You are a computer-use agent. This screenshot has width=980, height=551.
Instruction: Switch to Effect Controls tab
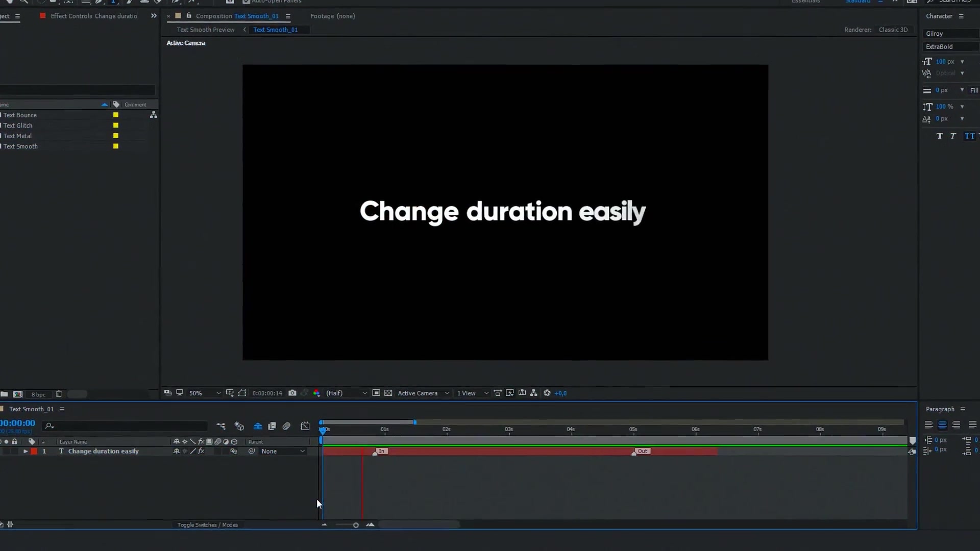pos(94,16)
